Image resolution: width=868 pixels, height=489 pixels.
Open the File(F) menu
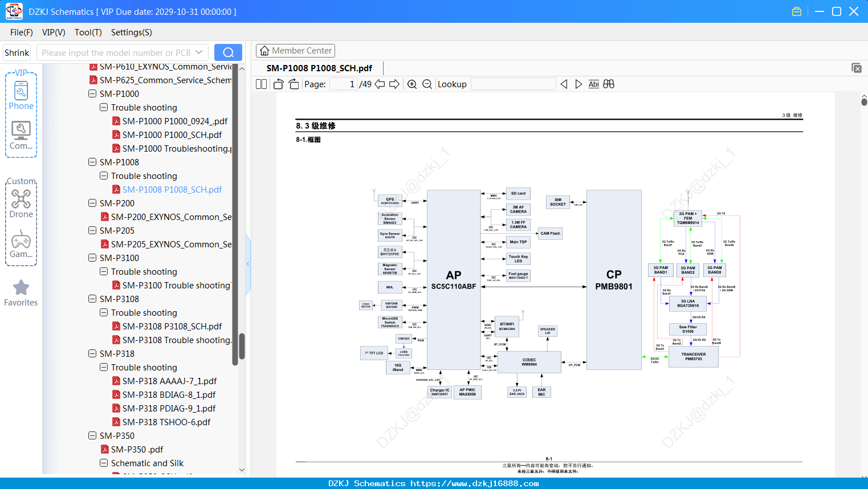click(x=22, y=32)
